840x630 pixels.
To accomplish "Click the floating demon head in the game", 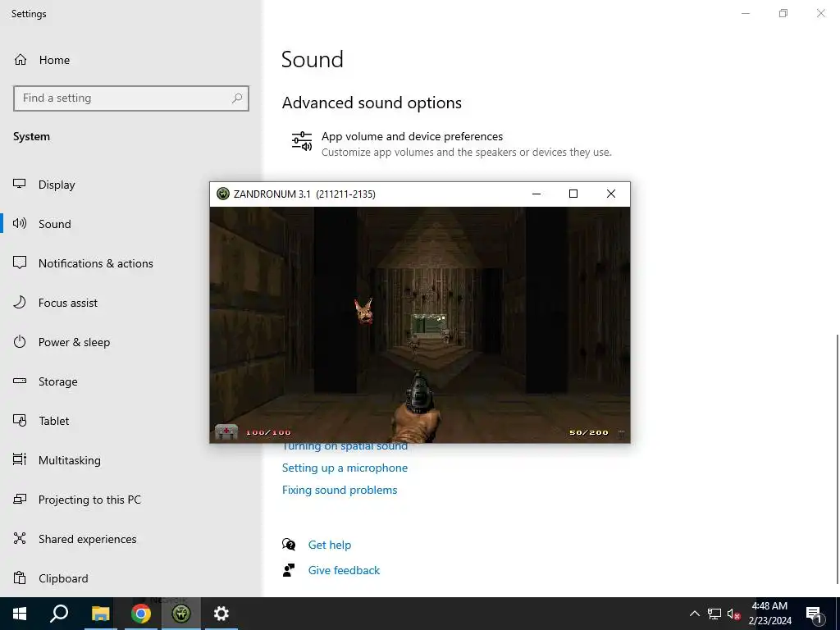I will [x=363, y=312].
